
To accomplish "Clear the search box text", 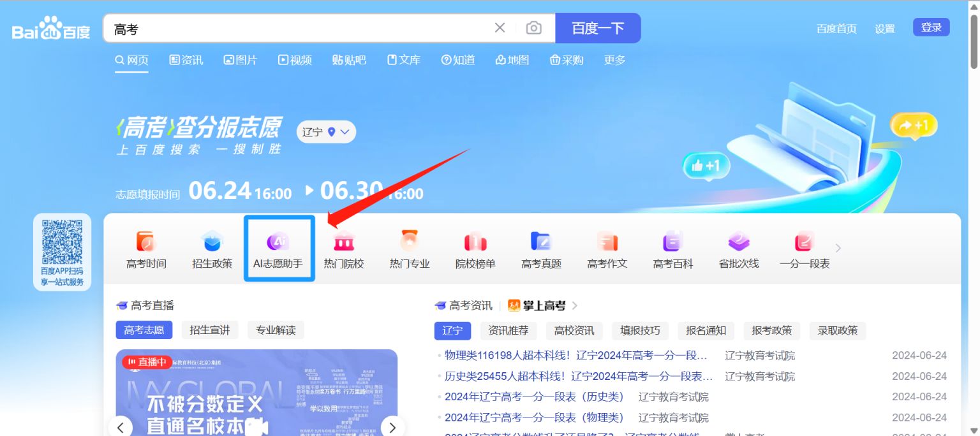I will pos(500,28).
